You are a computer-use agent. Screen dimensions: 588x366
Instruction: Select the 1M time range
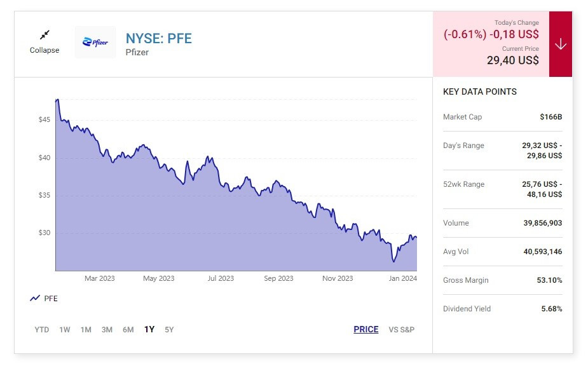click(x=86, y=329)
